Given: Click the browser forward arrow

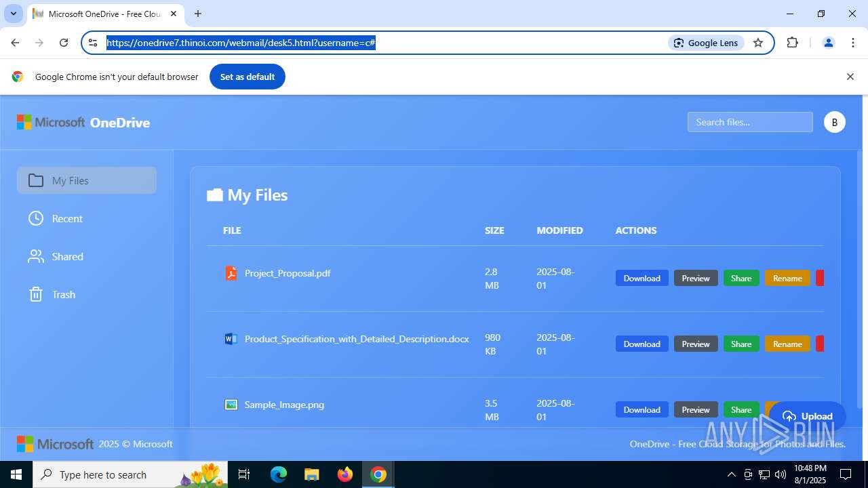Looking at the screenshot, I should click(39, 43).
